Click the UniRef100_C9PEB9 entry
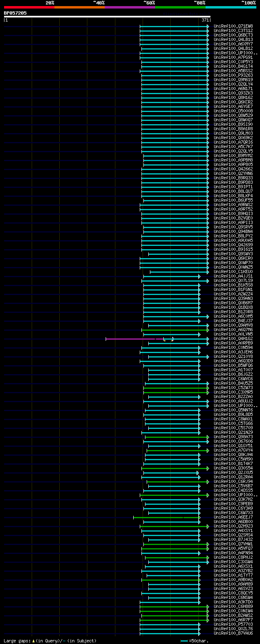The width and height of the screenshot is (260, 644). click(233, 504)
